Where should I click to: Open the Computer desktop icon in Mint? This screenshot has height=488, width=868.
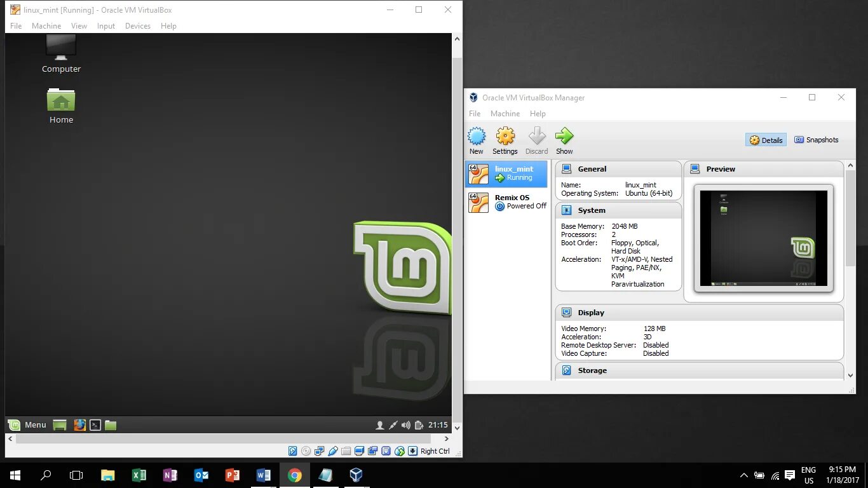click(61, 54)
